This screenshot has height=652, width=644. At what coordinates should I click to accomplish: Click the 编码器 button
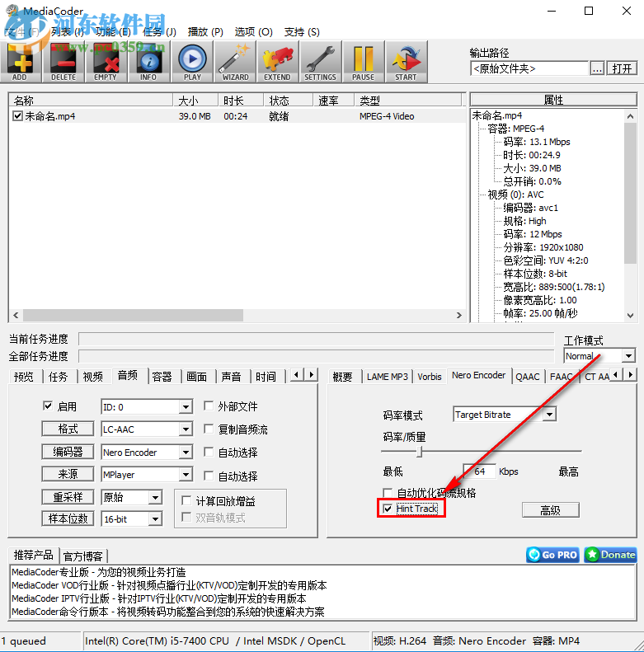point(68,452)
